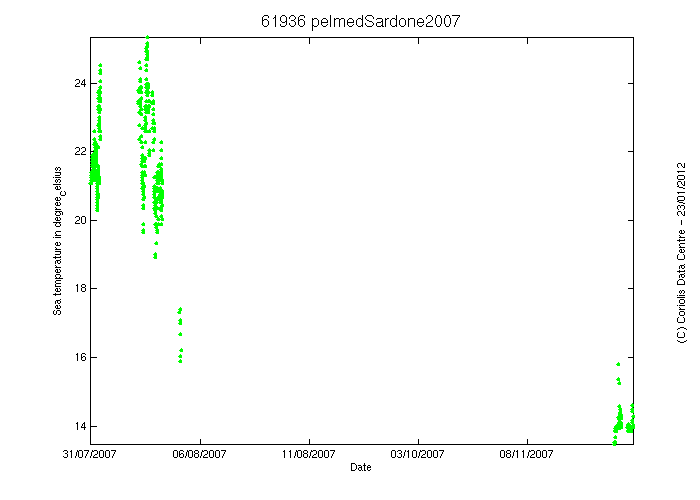Click the y-axis value 18

80,288
